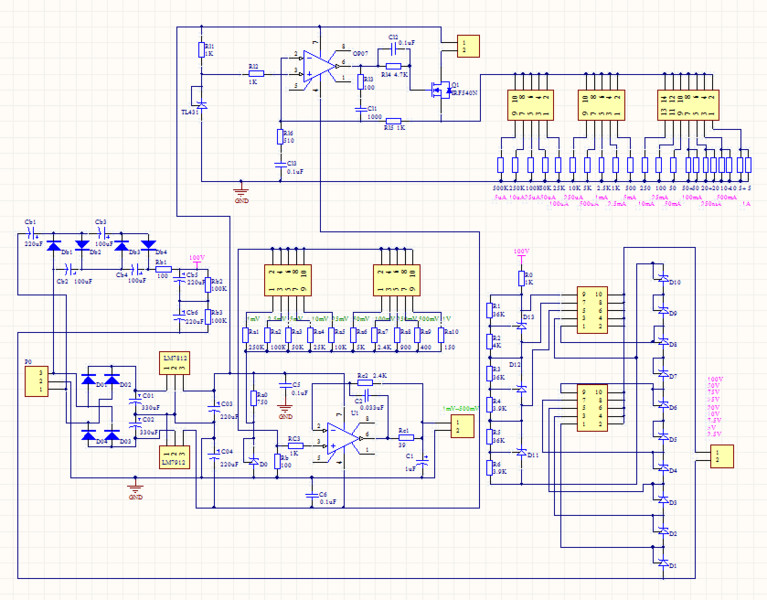The width and height of the screenshot is (767, 600).
Task: Select the LM7912 regulator block
Action: (174, 456)
